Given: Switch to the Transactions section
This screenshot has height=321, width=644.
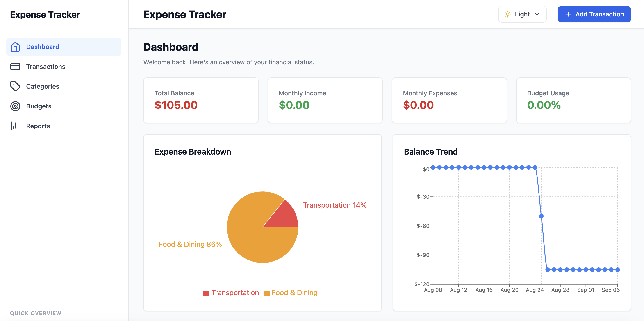Looking at the screenshot, I should click(46, 66).
